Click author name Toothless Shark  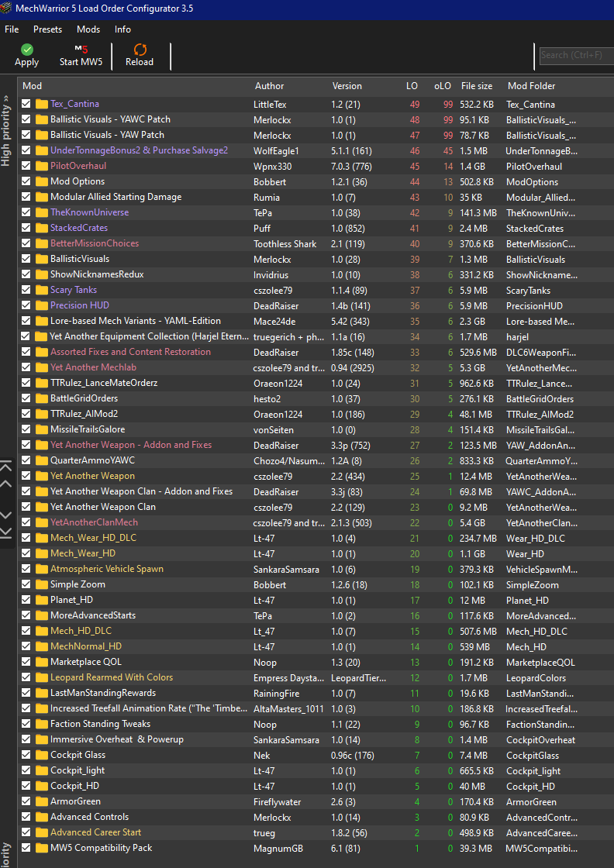(285, 243)
